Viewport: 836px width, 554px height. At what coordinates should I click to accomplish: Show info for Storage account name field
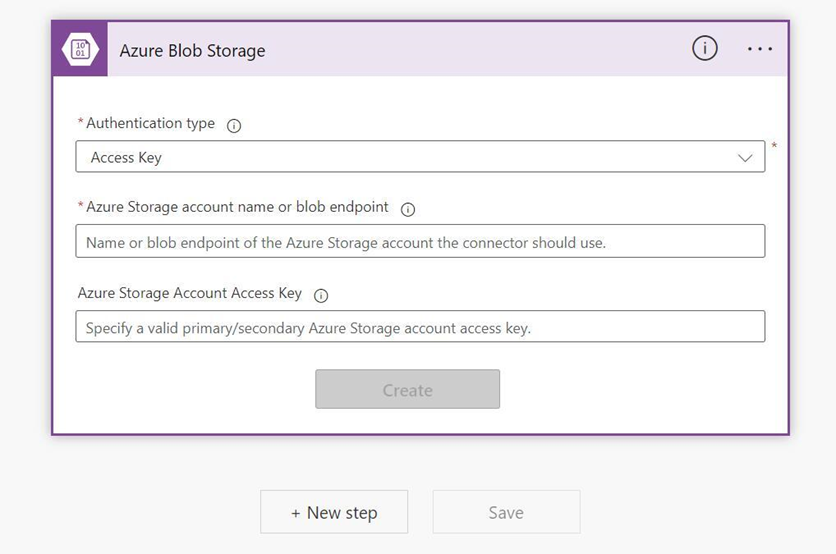pos(408,210)
